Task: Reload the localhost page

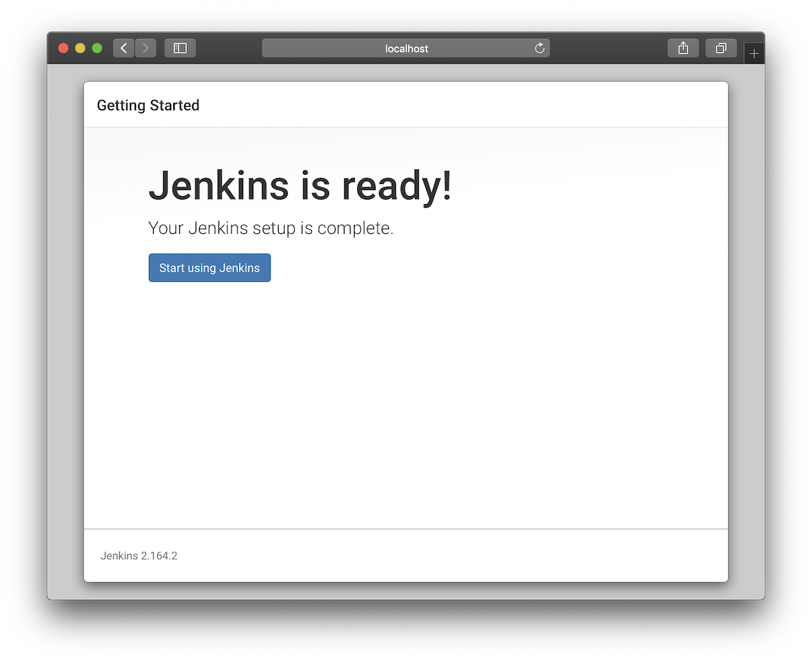Action: (539, 48)
